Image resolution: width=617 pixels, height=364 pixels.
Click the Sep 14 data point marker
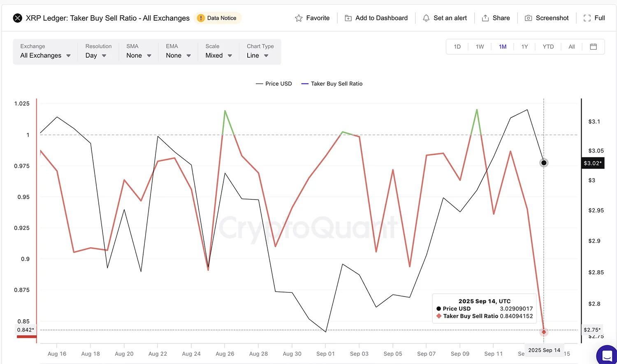544,332
